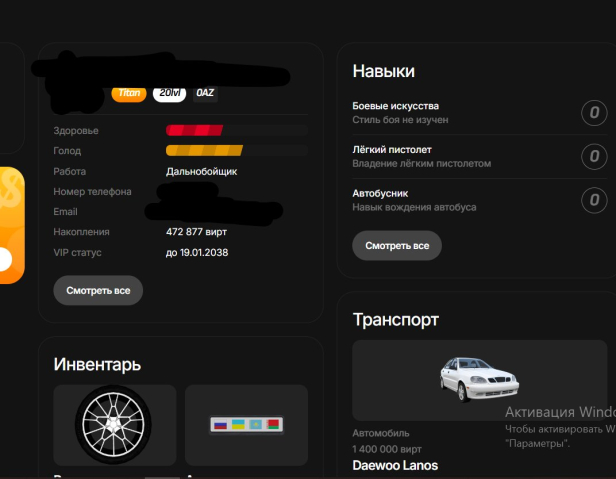
Task: Click the VIP status expiry date
Action: 197,252
